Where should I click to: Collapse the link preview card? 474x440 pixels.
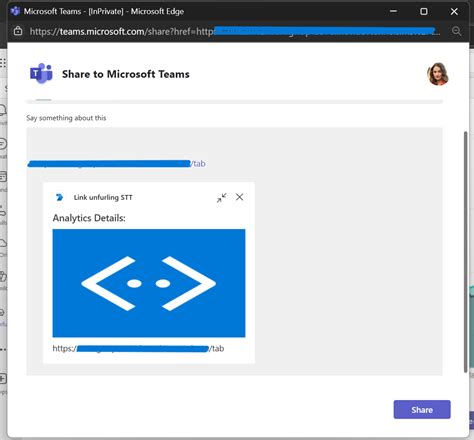pos(221,198)
